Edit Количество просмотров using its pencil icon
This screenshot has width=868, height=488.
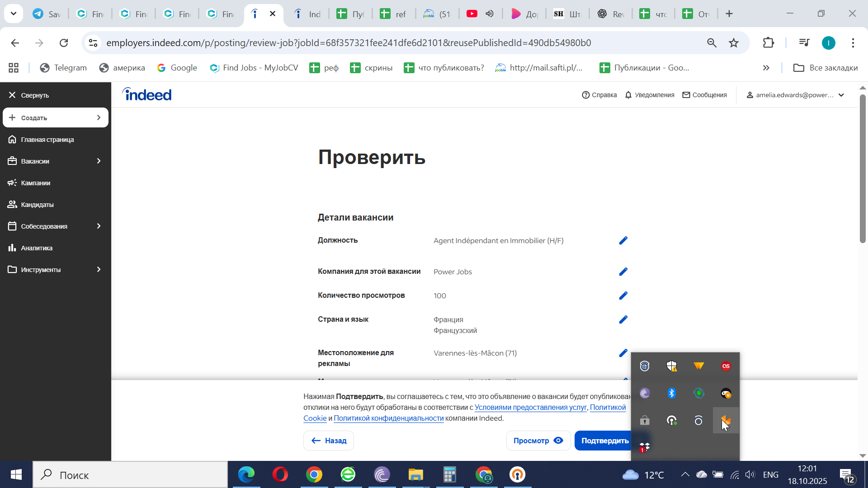tap(623, 296)
